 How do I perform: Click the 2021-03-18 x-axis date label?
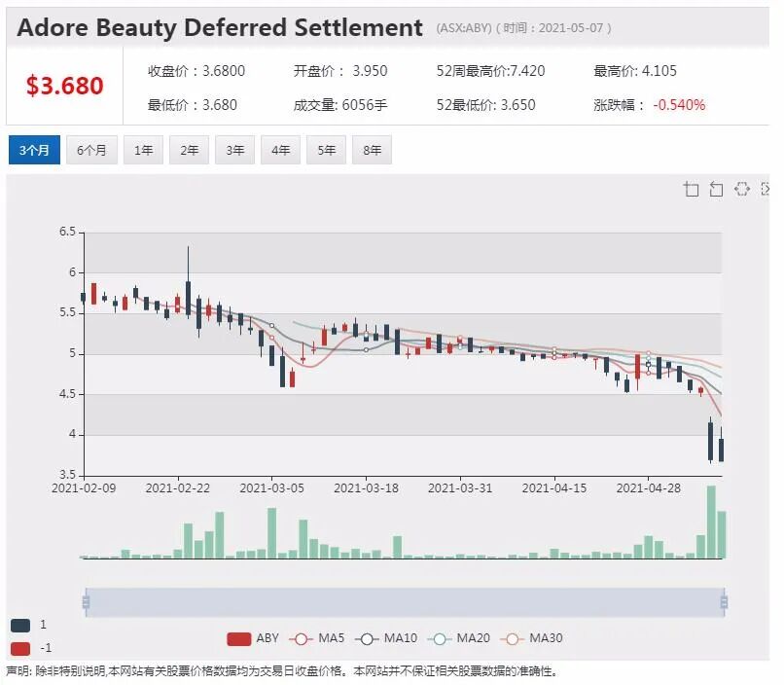[366, 488]
